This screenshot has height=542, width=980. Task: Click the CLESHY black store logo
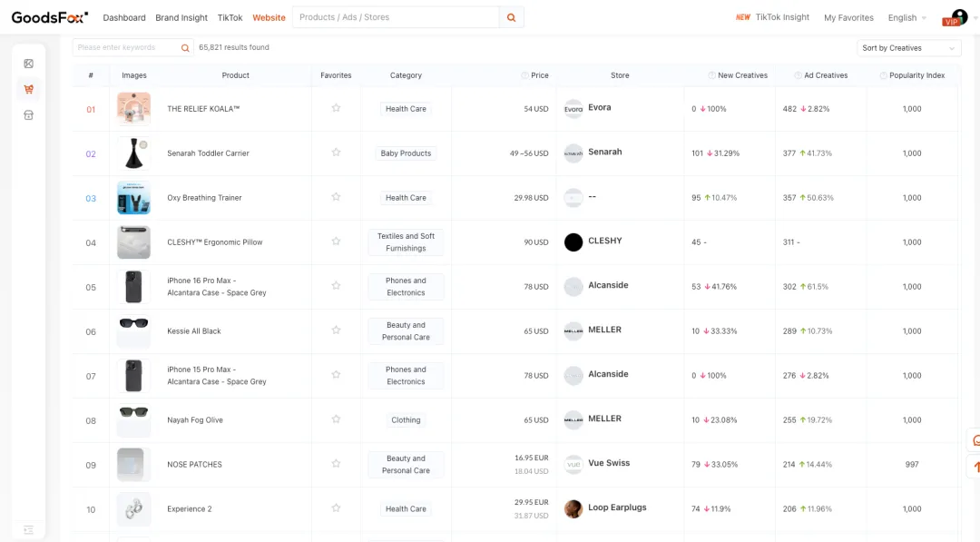point(573,241)
